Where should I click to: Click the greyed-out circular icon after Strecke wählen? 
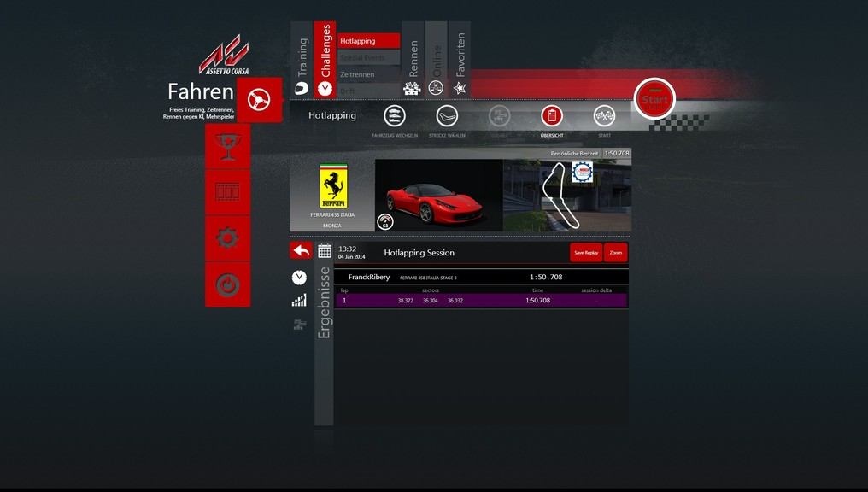499,116
